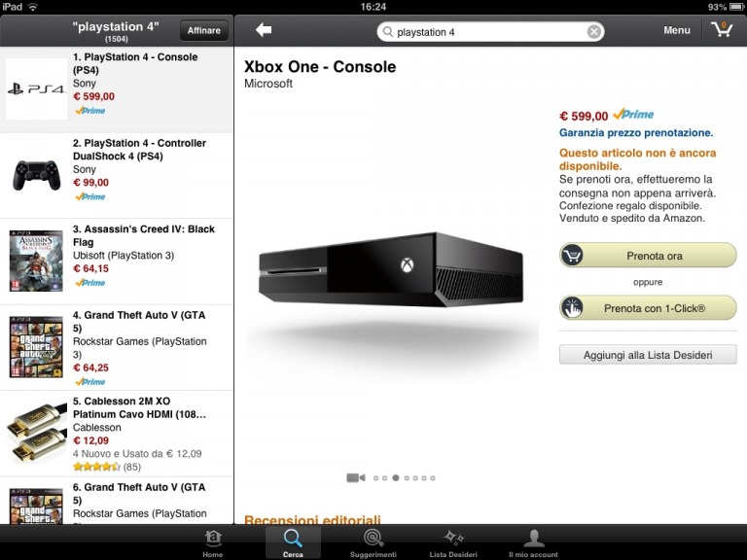Select the Cerca search tab

click(293, 543)
